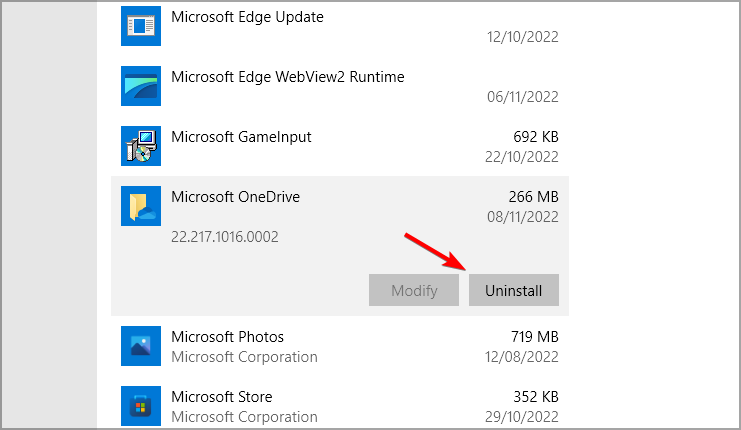Click the 692 KB size of GameInput
The height and width of the screenshot is (430, 741).
[534, 137]
